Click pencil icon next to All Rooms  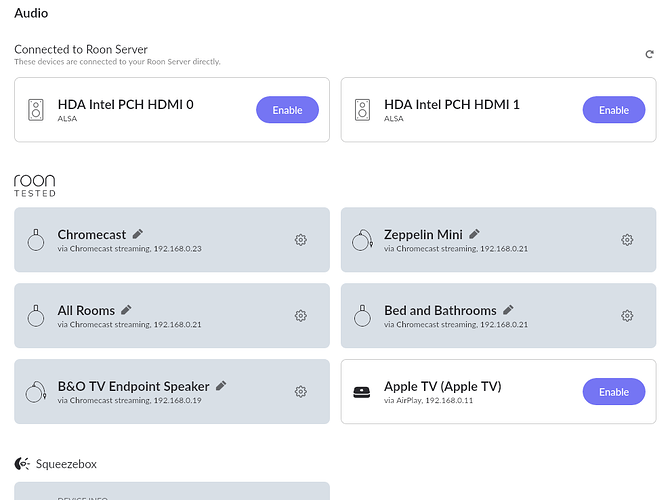pyautogui.click(x=126, y=310)
